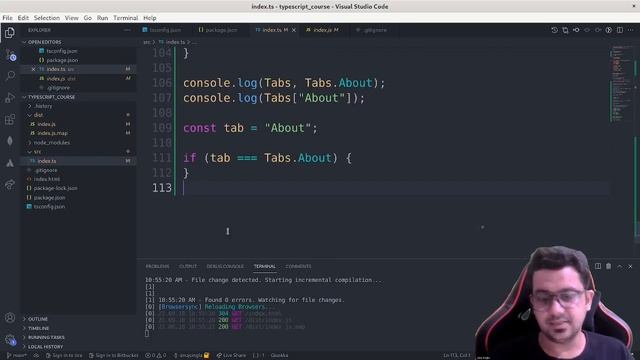Collapse the dist folder
Screen dimensions: 640x360
point(78,115)
